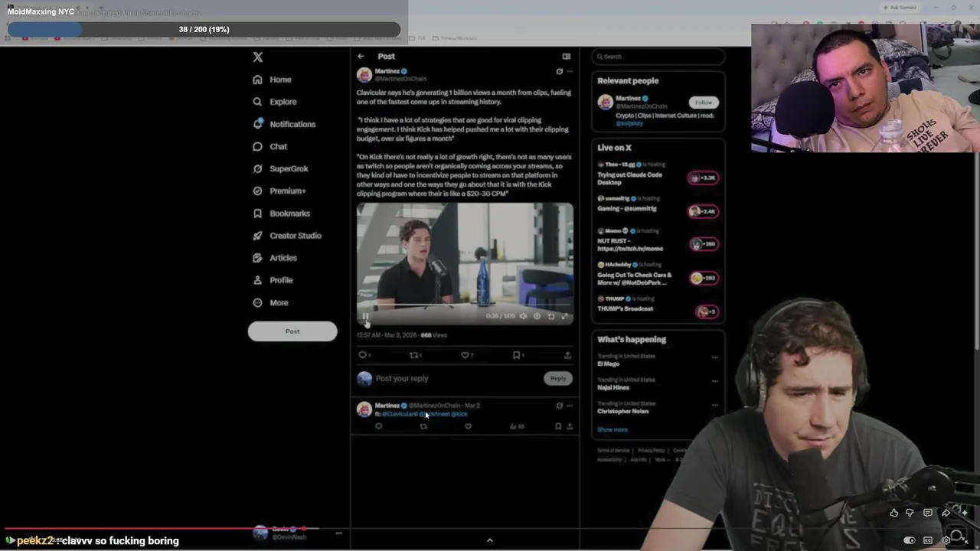
Task: Open +3.3K listeners badge for Theo stream
Action: (703, 178)
